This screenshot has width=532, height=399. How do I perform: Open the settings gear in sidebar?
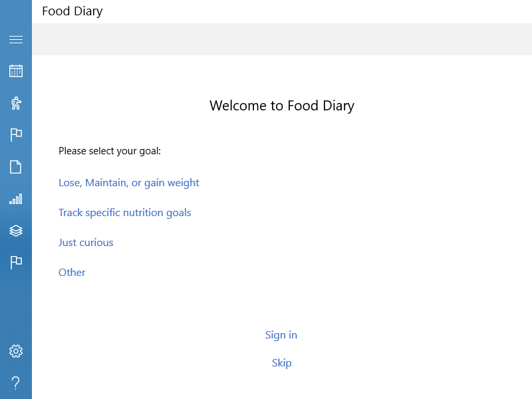click(x=16, y=351)
